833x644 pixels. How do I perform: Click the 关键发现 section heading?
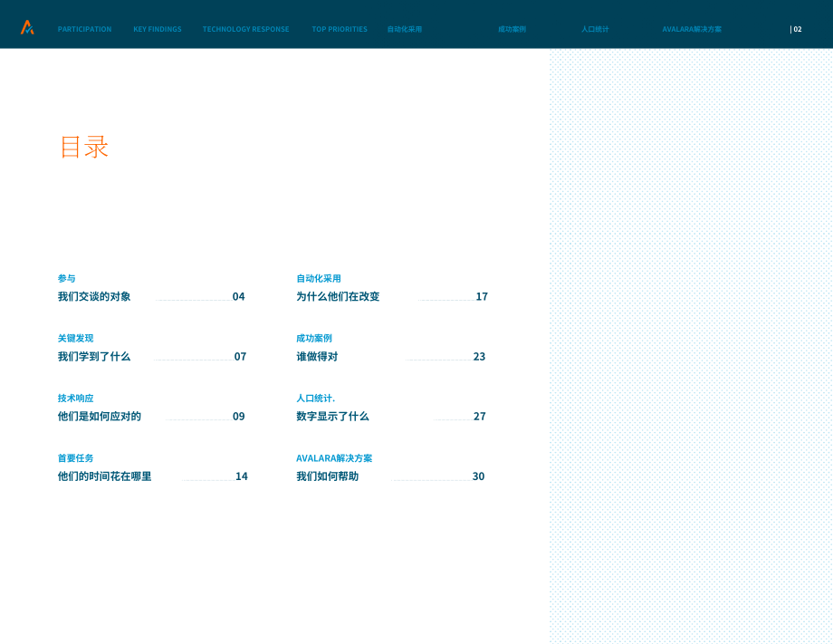(75, 339)
